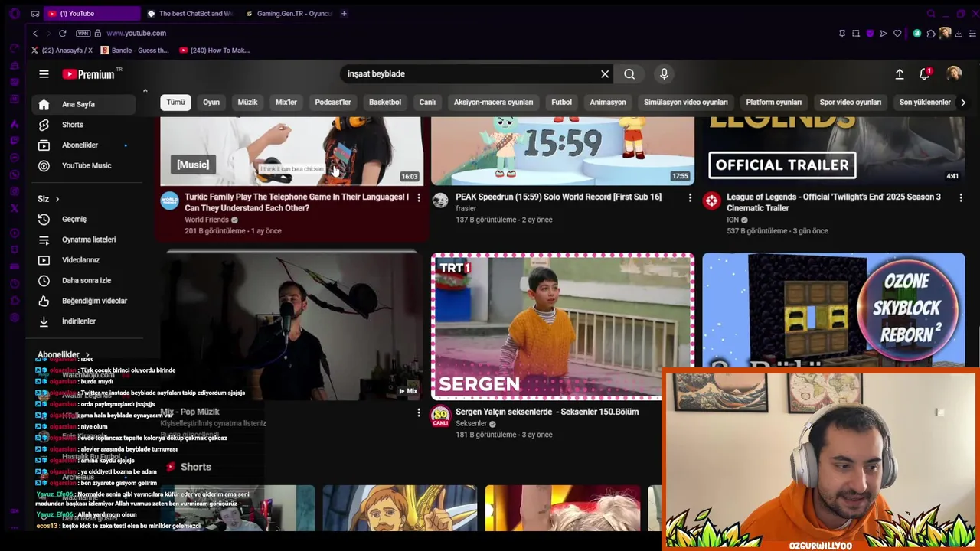Open 'Shorts' in the sidebar

point(84,125)
